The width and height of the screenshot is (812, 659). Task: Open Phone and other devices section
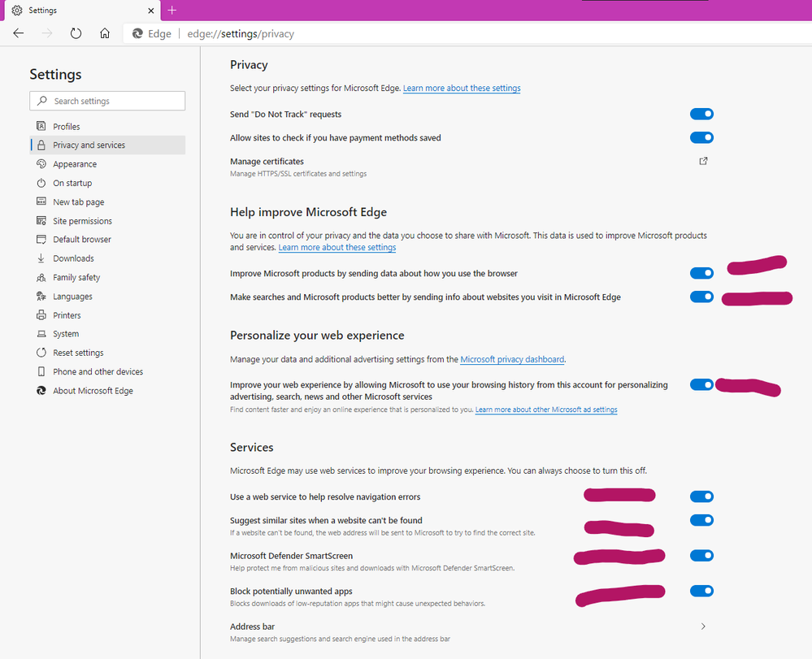[x=108, y=371]
